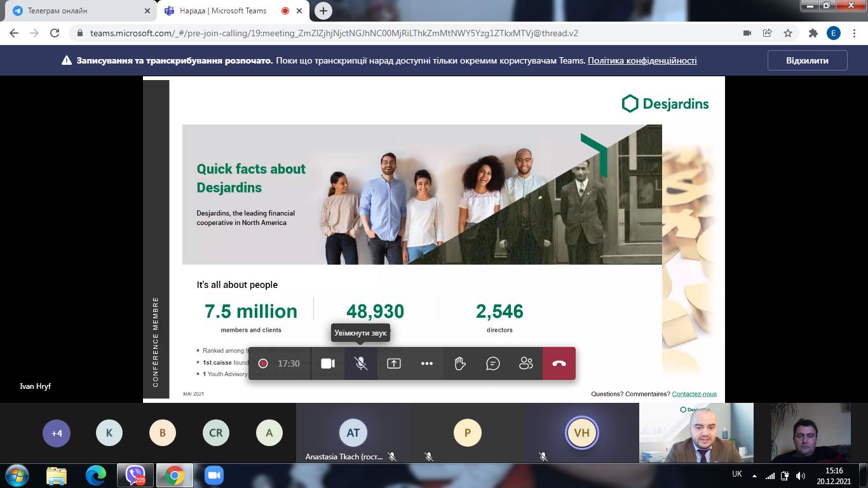868x488 pixels.
Task: Open more actions menu in meeting toolbar
Action: [x=427, y=363]
